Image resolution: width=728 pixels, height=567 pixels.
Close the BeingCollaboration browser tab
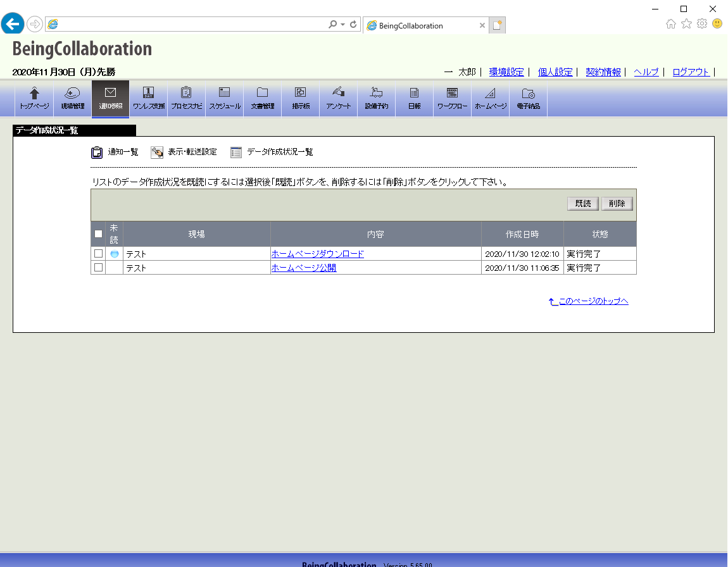click(482, 25)
